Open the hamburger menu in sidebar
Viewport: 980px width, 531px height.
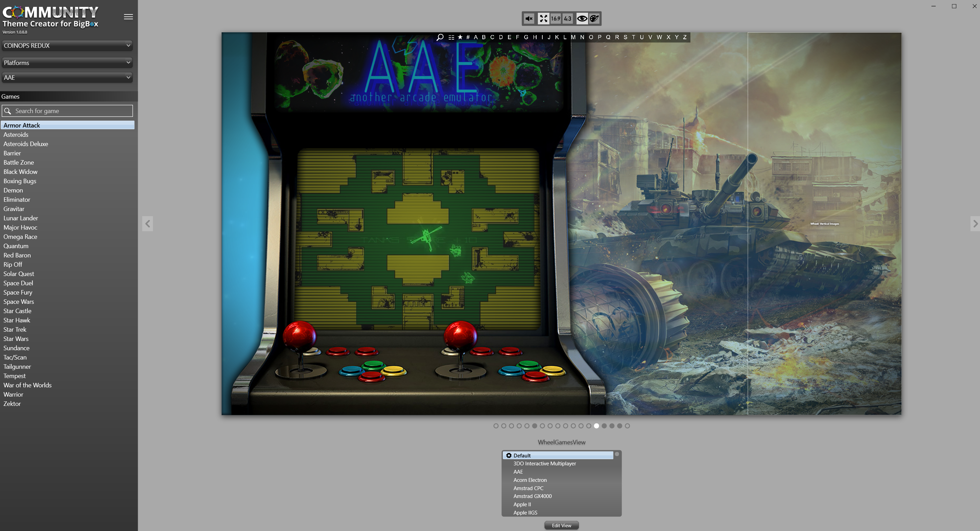(x=128, y=17)
